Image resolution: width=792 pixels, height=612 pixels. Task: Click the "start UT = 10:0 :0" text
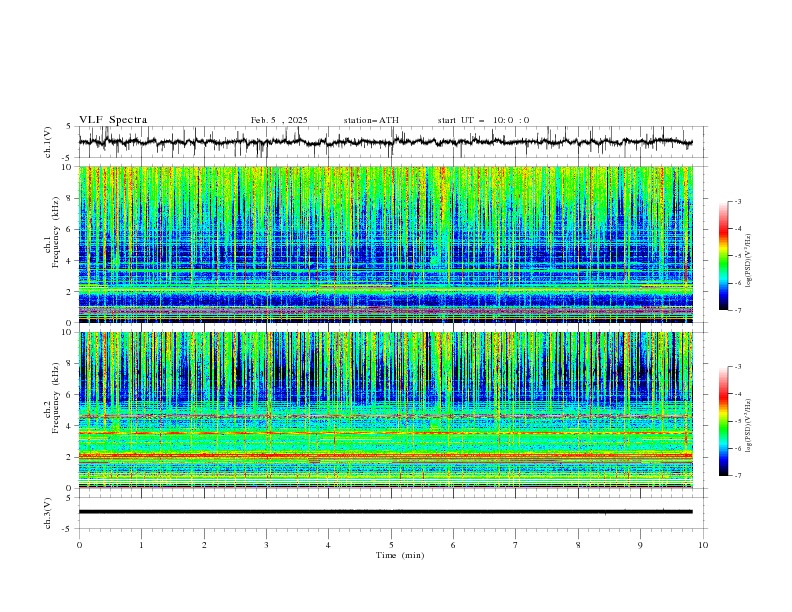[483, 120]
